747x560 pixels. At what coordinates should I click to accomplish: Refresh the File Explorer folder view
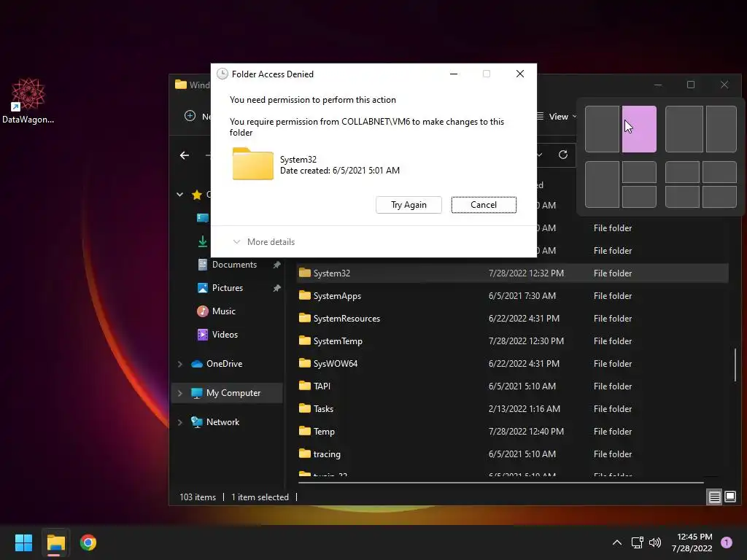563,155
